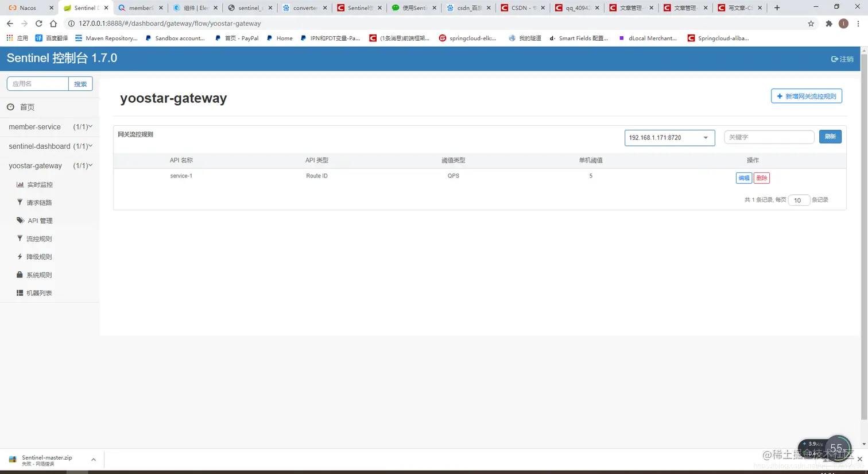
Task: Open 首页 - PayPal bookmark
Action: [x=237, y=38]
